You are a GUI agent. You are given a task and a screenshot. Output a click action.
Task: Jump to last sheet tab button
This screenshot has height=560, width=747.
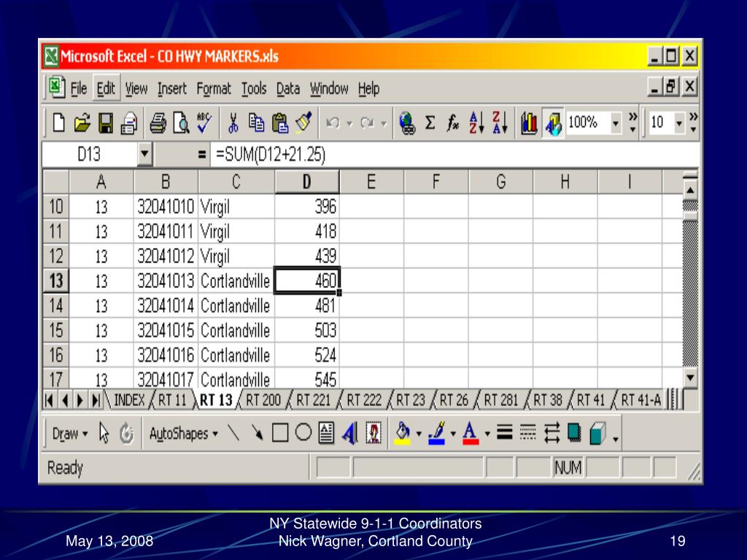(x=96, y=400)
